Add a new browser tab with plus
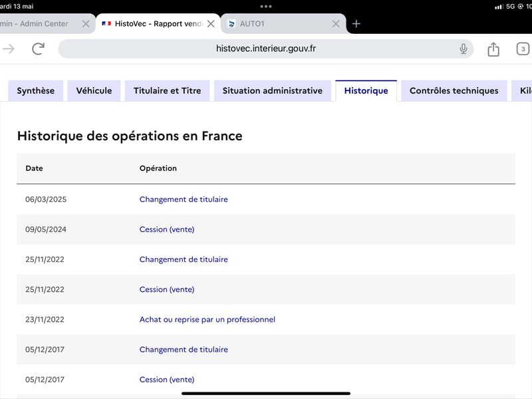This screenshot has width=532, height=399. [356, 24]
